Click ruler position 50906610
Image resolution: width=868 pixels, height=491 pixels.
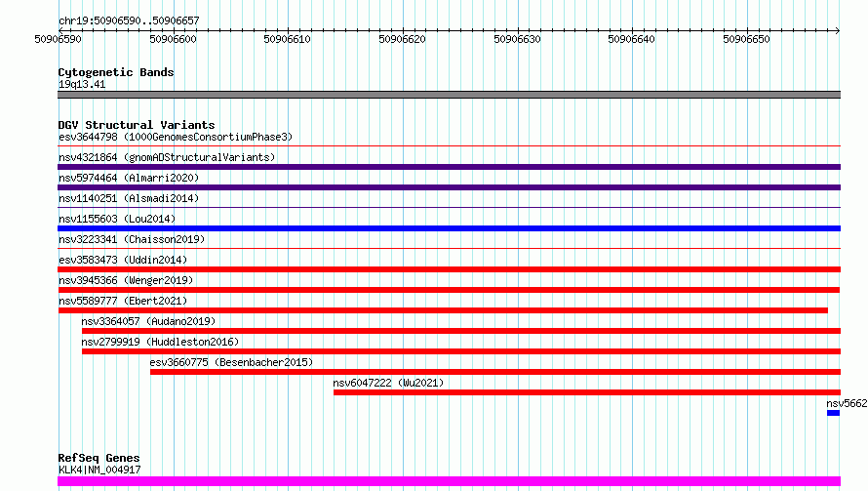288,39
